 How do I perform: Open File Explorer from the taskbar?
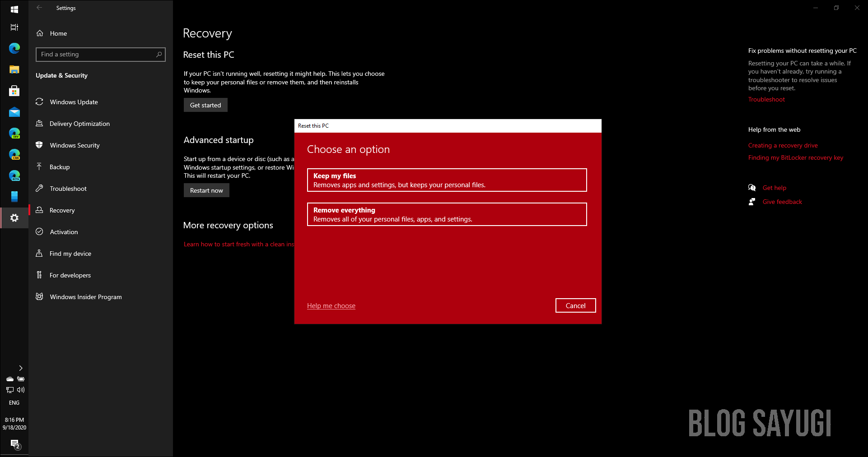[14, 69]
